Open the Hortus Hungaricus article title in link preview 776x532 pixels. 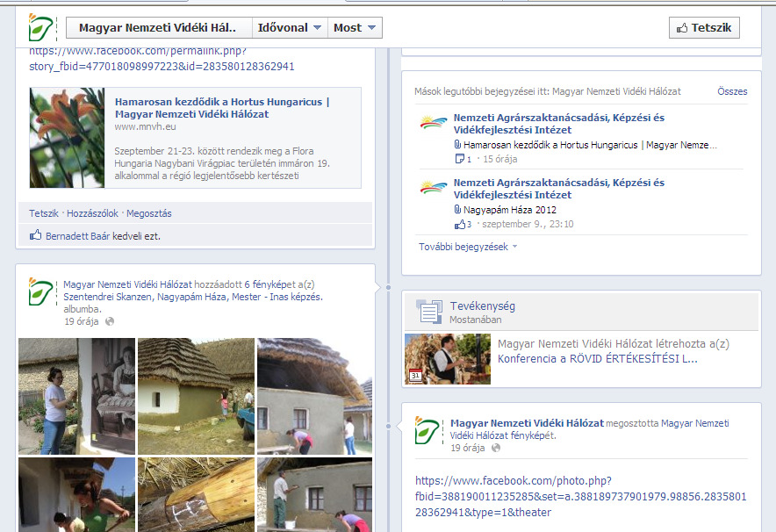222,108
